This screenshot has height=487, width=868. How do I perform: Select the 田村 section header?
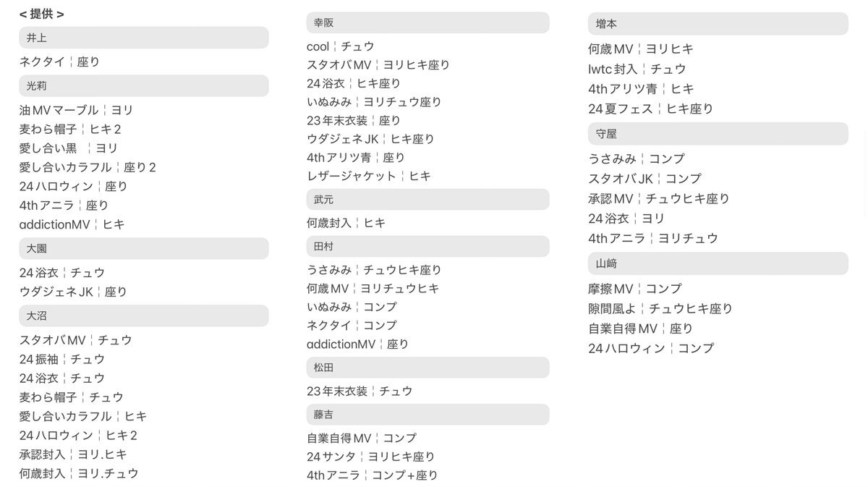click(x=427, y=246)
